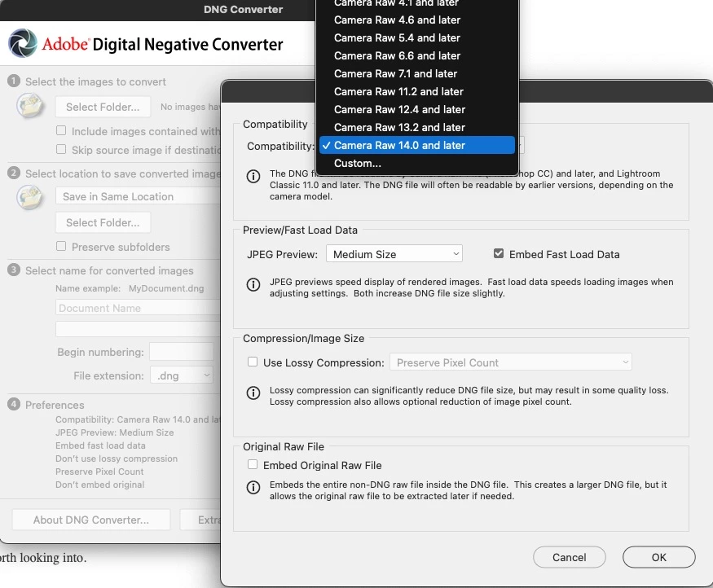Screen dimensions: 713x588
Task: Click Cancel in preferences dialog
Action: (570, 557)
